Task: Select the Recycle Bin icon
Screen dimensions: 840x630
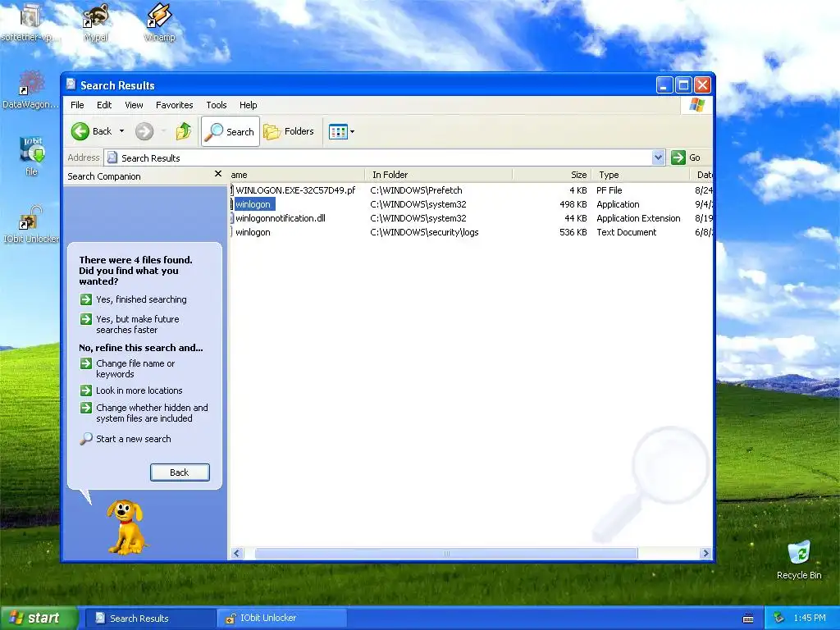Action: (799, 559)
